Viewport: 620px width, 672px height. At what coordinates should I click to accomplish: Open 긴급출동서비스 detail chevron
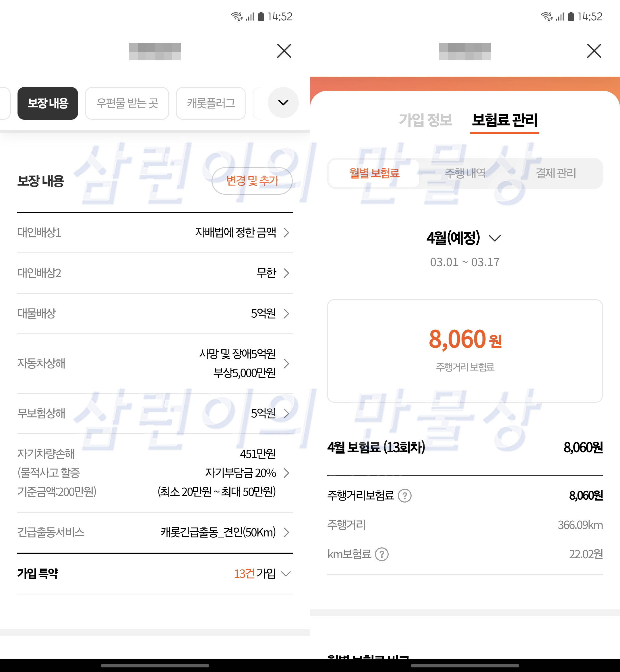[x=286, y=532]
